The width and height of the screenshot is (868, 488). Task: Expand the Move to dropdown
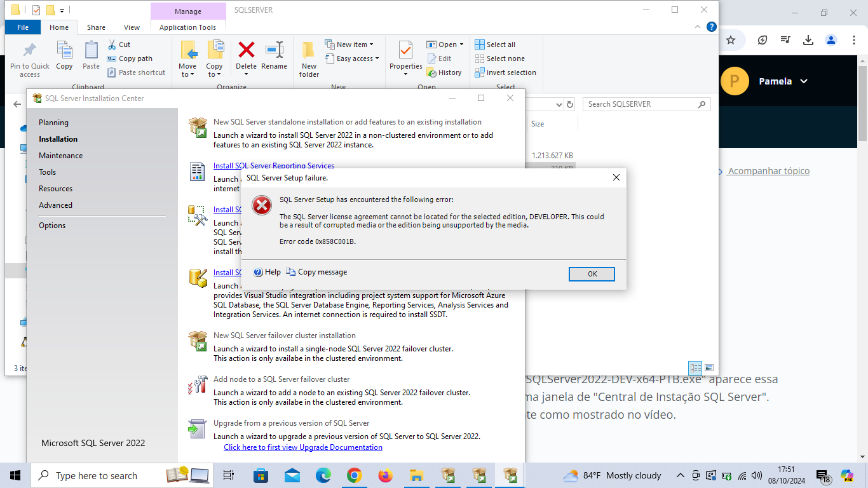coord(187,70)
